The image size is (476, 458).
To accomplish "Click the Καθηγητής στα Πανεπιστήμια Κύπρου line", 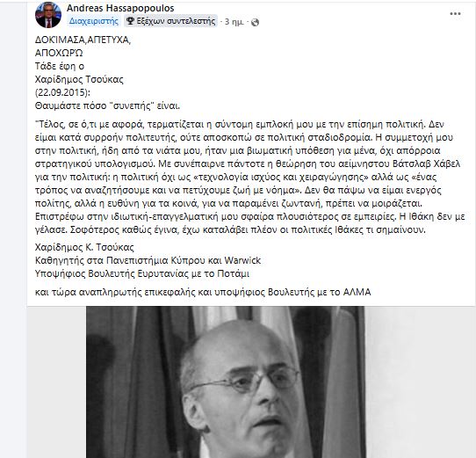I will pyautogui.click(x=148, y=260).
